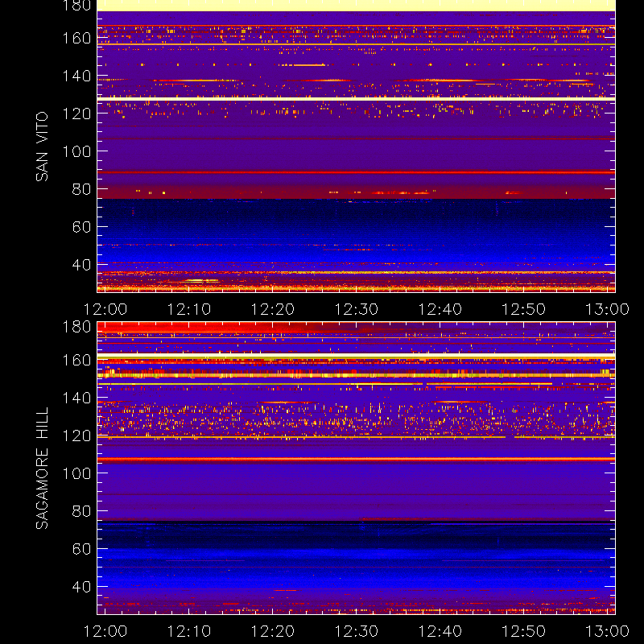644x644 pixels.
Task: Pick the 60 frequency label on San Vito axis
Action: pyautogui.click(x=81, y=227)
